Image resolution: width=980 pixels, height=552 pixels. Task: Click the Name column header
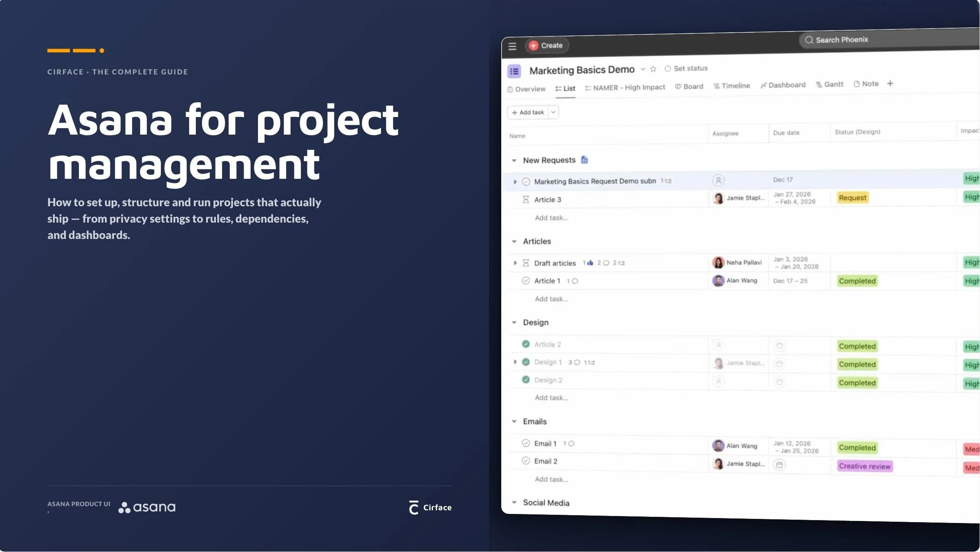(x=517, y=136)
